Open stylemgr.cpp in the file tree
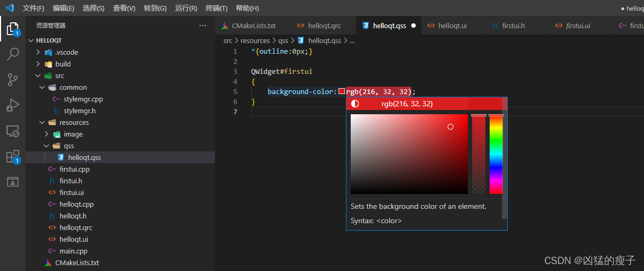This screenshot has height=271, width=644. (83, 99)
